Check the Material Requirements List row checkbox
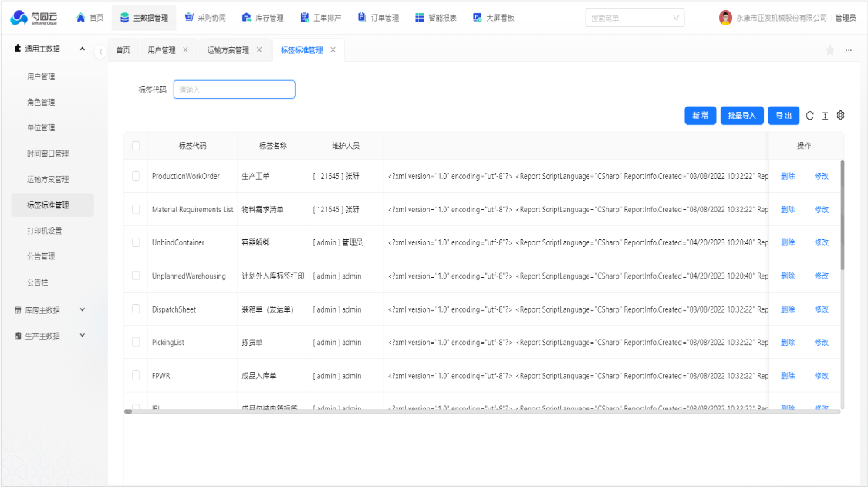 pos(136,209)
